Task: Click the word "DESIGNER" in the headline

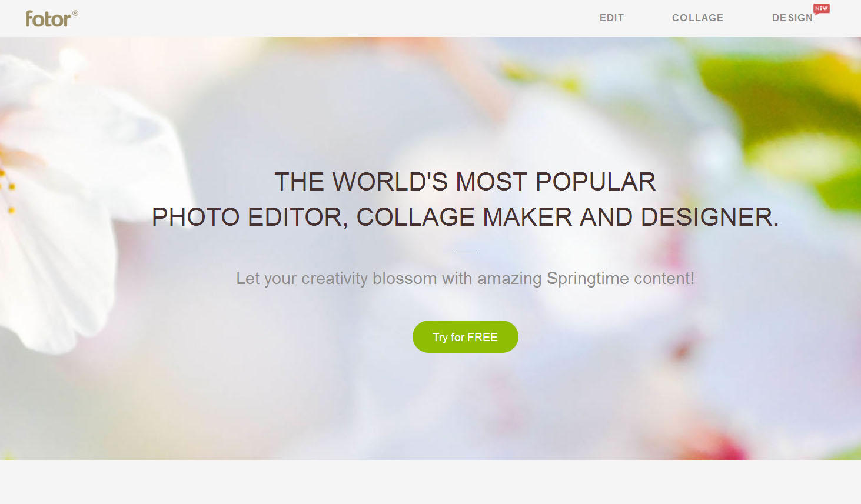Action: [x=706, y=217]
